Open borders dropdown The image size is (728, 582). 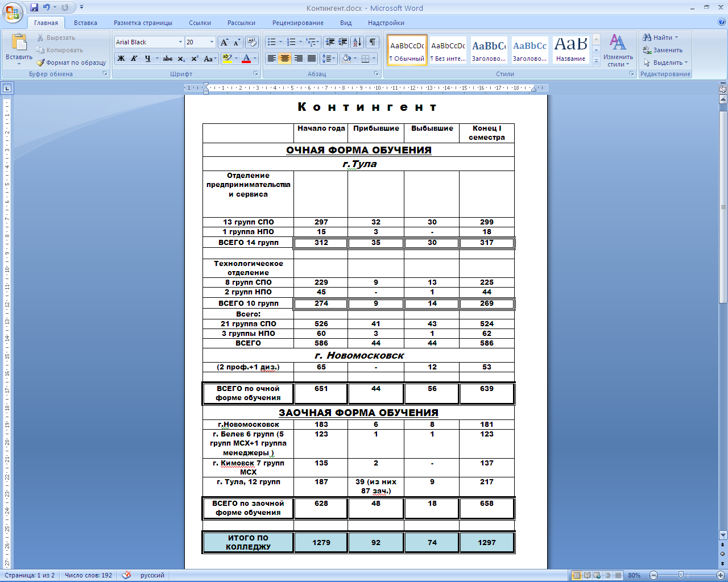373,58
